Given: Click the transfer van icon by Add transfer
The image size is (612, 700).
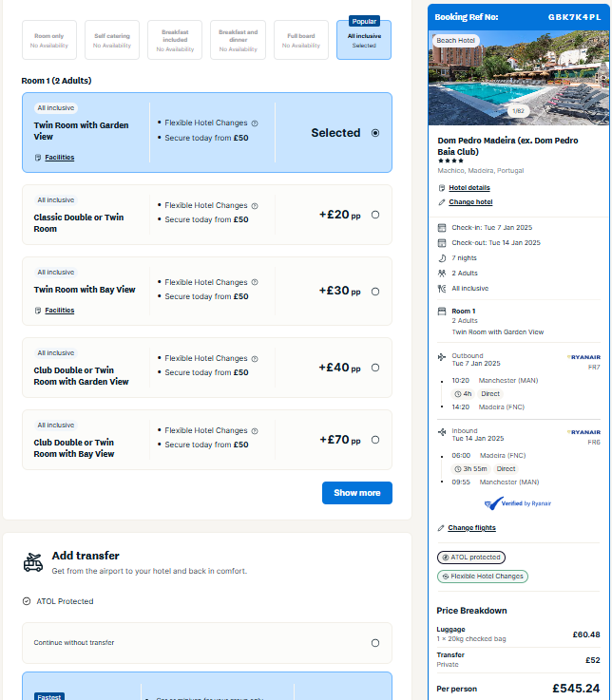Looking at the screenshot, I should point(33,562).
